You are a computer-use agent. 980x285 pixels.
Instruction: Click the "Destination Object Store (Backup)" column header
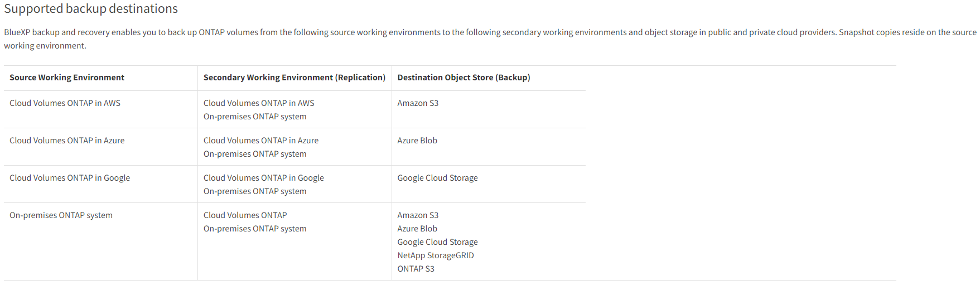464,78
